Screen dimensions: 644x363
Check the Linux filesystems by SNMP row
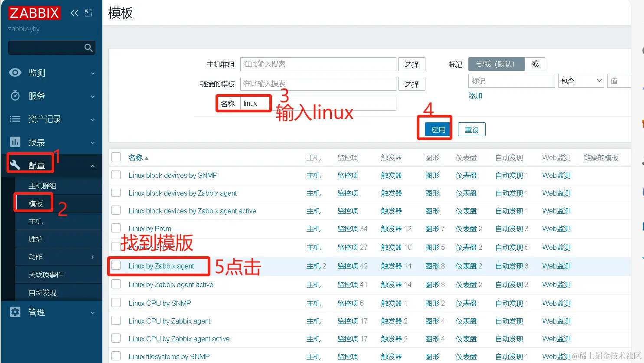point(116,356)
